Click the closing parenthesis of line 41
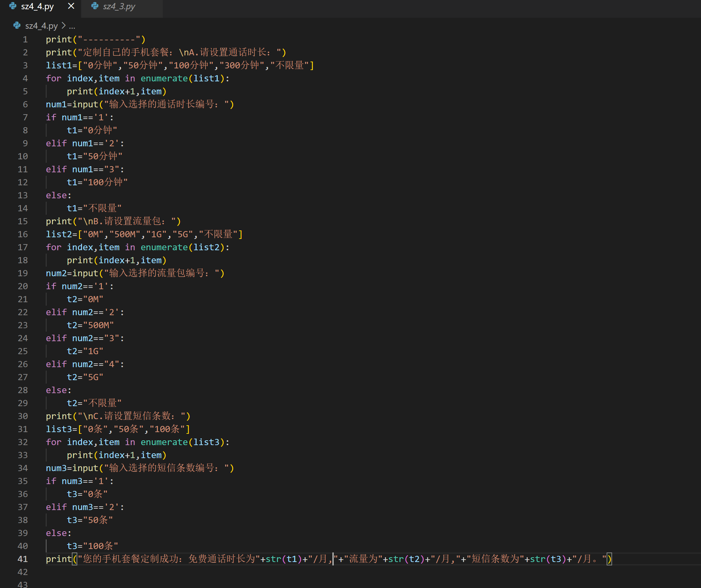Screen dimensions: 701x588 [x=609, y=559]
